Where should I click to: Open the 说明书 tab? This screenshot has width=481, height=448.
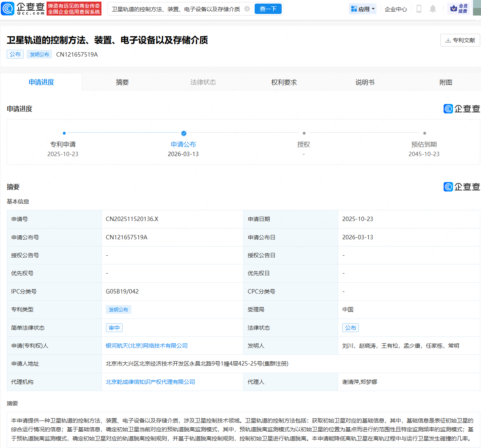[364, 82]
